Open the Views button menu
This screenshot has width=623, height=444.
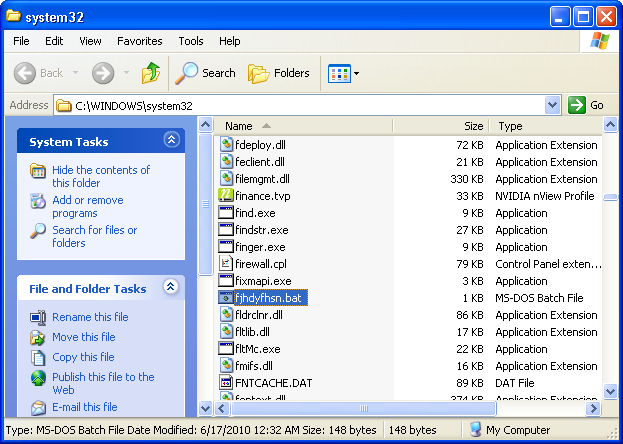[x=343, y=73]
